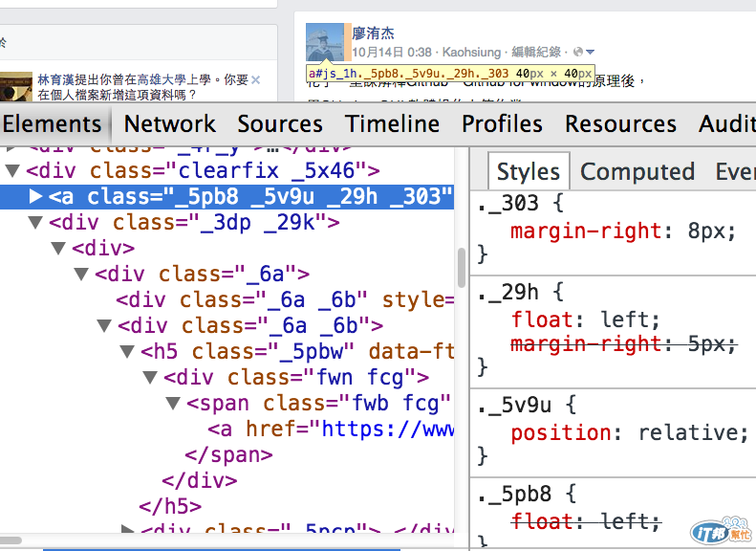Click the ._5v9u selector text
This screenshot has width=756, height=551.
(x=514, y=405)
